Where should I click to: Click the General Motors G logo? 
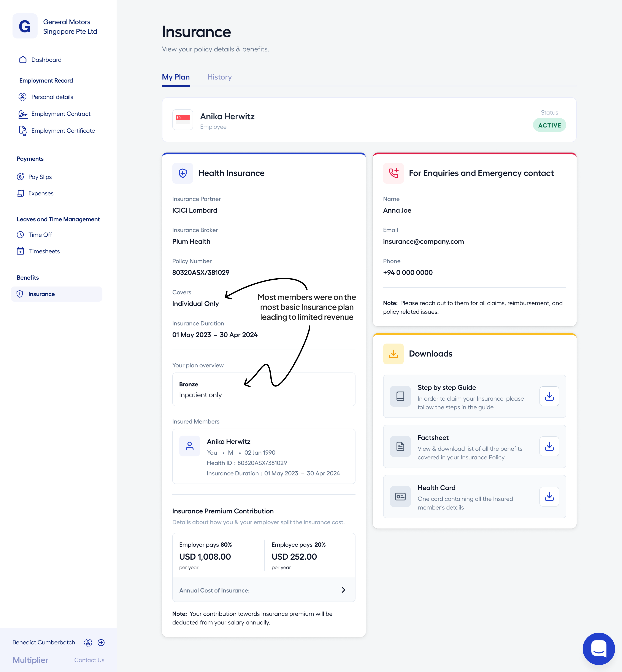click(x=25, y=26)
